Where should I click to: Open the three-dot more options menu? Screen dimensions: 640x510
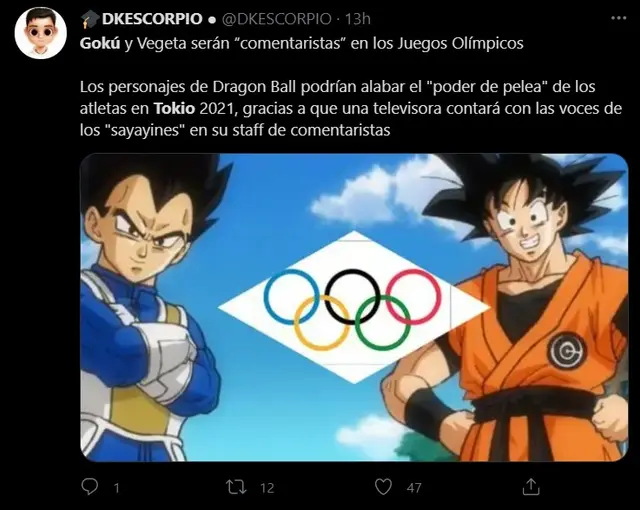618,18
